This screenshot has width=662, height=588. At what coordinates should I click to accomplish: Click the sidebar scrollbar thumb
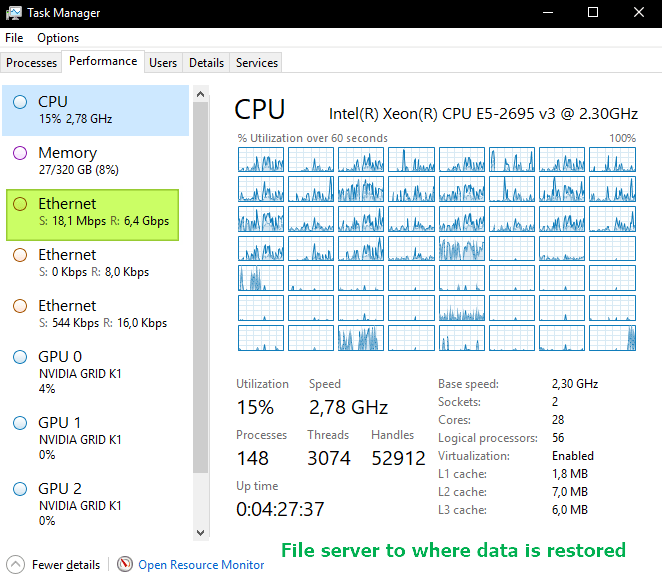[x=201, y=287]
